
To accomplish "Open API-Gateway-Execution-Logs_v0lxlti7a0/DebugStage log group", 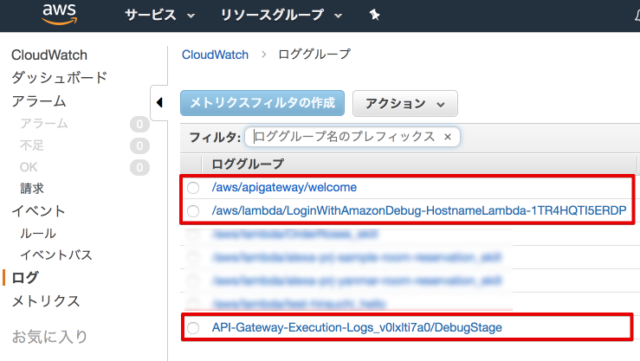I will coord(357,328).
